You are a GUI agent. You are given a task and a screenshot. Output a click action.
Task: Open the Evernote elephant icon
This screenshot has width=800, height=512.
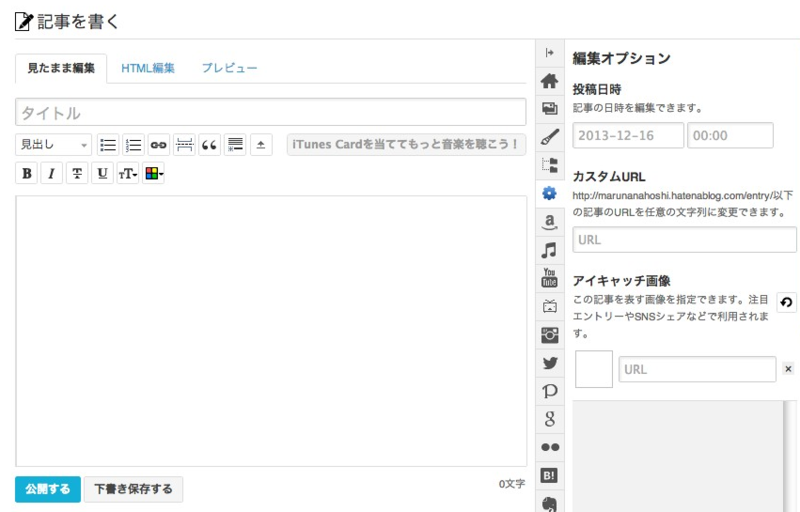click(549, 504)
